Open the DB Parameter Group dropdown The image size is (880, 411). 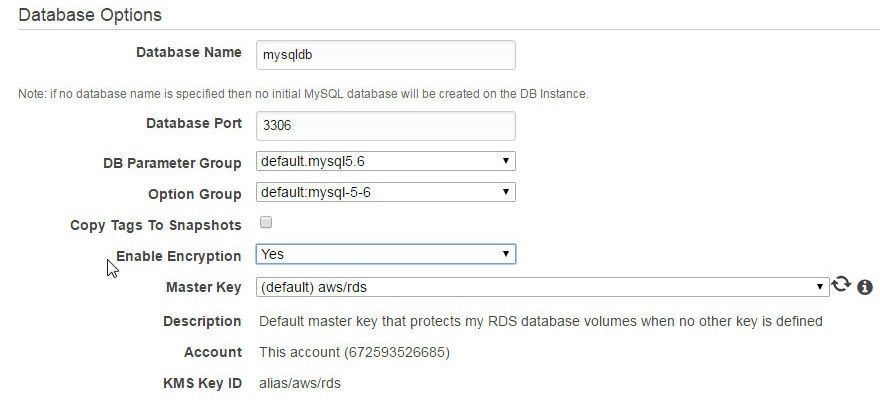(386, 161)
